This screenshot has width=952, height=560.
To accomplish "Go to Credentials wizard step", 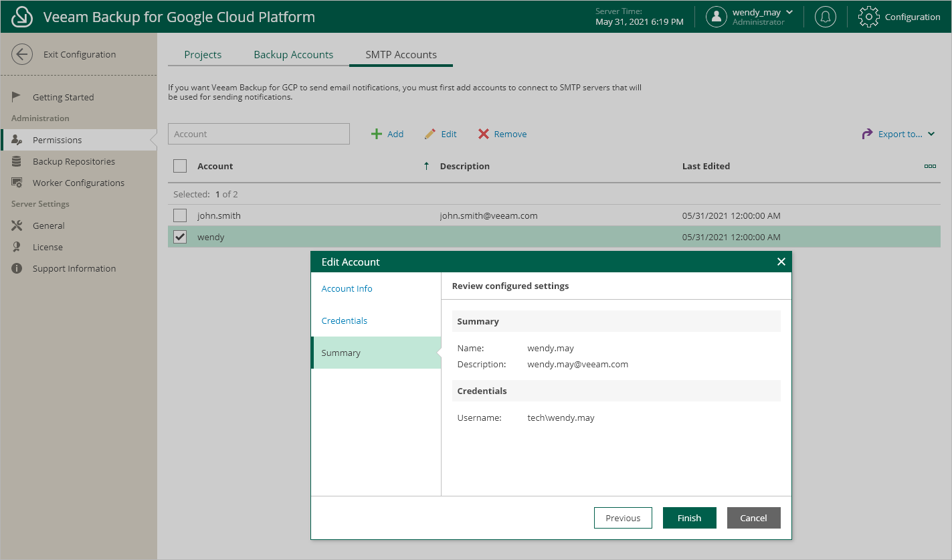I will [x=345, y=320].
